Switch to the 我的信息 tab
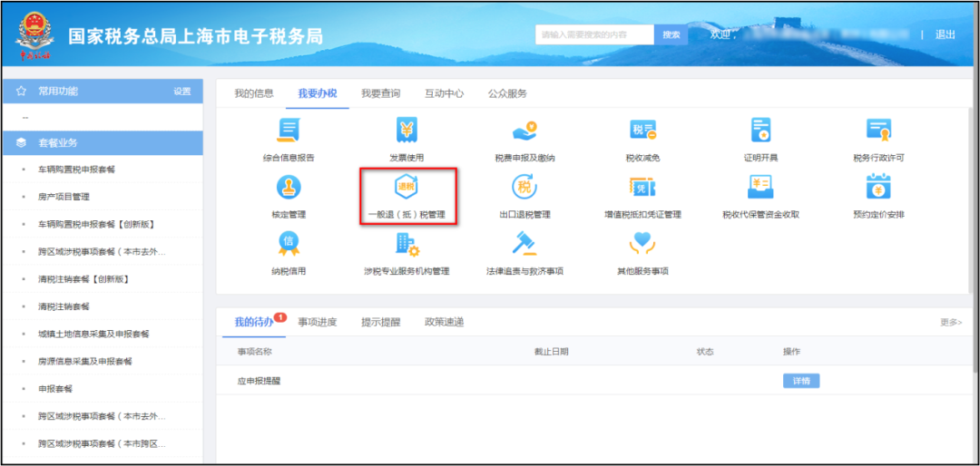This screenshot has width=980, height=466. (254, 93)
